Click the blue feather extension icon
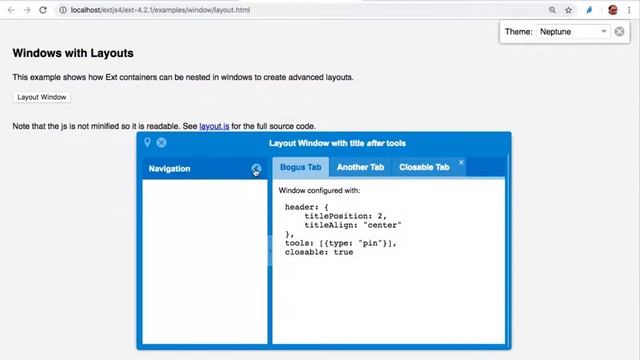Screen dimensions: 640x360 click(589, 10)
